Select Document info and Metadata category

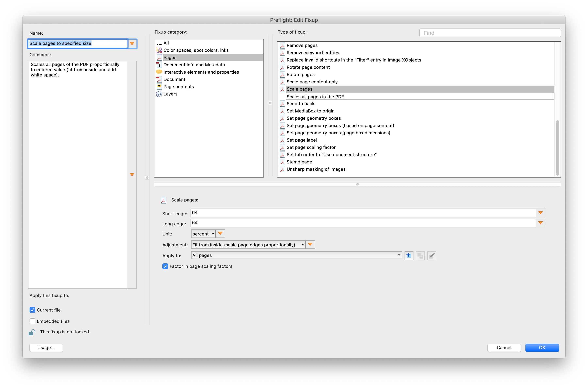point(194,65)
